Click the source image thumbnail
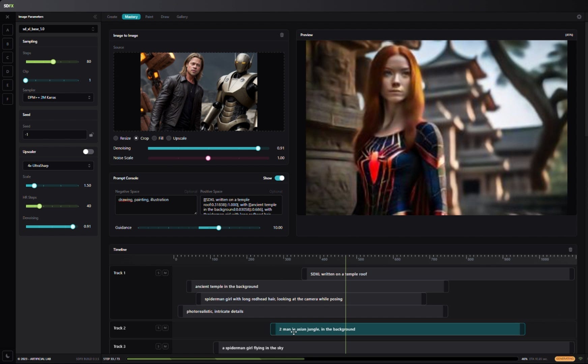Image resolution: width=588 pixels, height=364 pixels. (199, 92)
